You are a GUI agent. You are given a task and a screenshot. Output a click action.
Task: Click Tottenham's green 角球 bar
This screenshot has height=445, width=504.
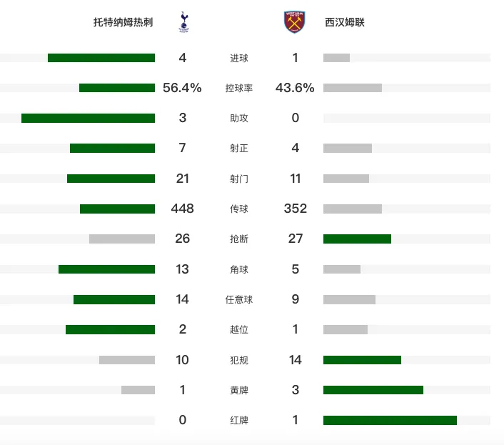click(x=106, y=269)
